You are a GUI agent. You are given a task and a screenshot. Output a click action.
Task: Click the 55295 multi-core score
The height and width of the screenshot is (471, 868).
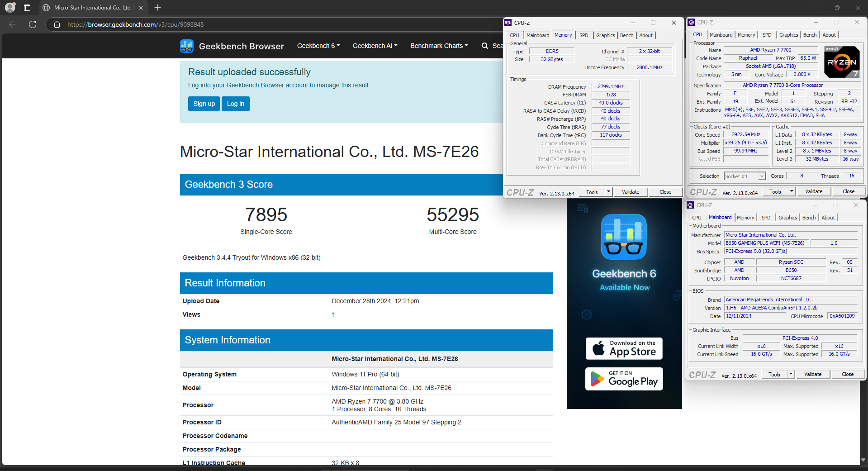pyautogui.click(x=453, y=214)
